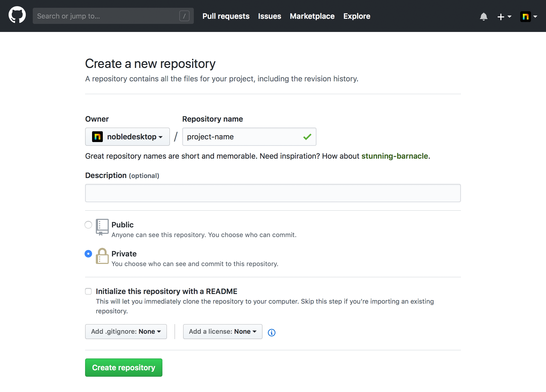Go to Pull requests in navigation
Image resolution: width=546 pixels, height=392 pixels.
coord(226,16)
